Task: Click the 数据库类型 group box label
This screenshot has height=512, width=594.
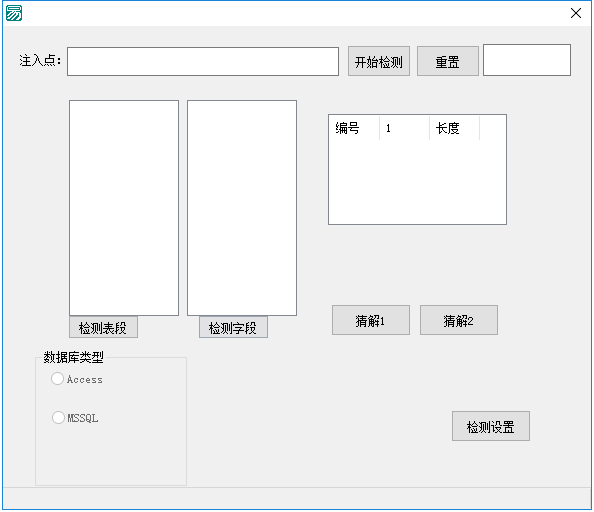Action: (73, 357)
